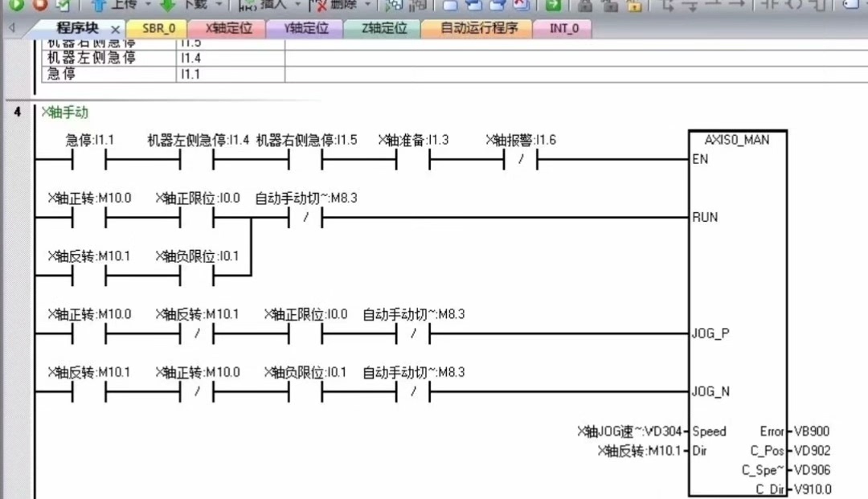Open the Z轴定位 tab
868x499 pixels.
click(383, 28)
